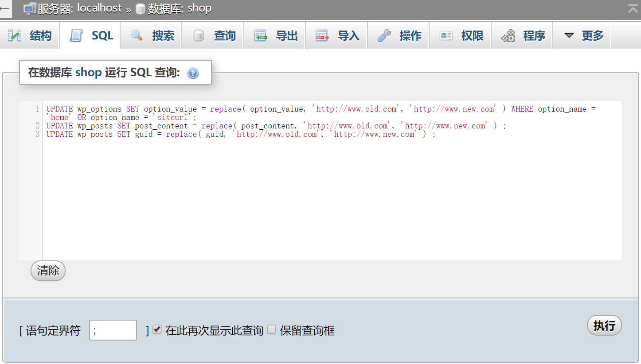Select the 导出 (Export) icon
Viewport: 641px width, 364px height.
tap(261, 35)
